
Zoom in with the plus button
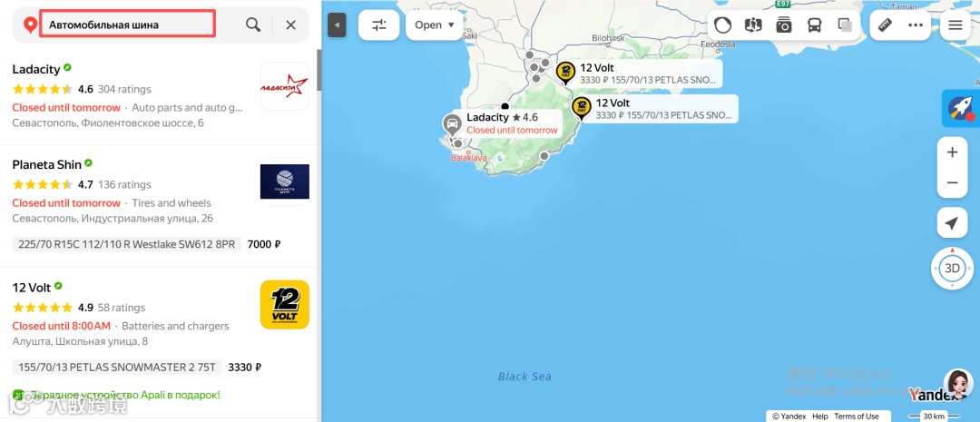tap(953, 152)
